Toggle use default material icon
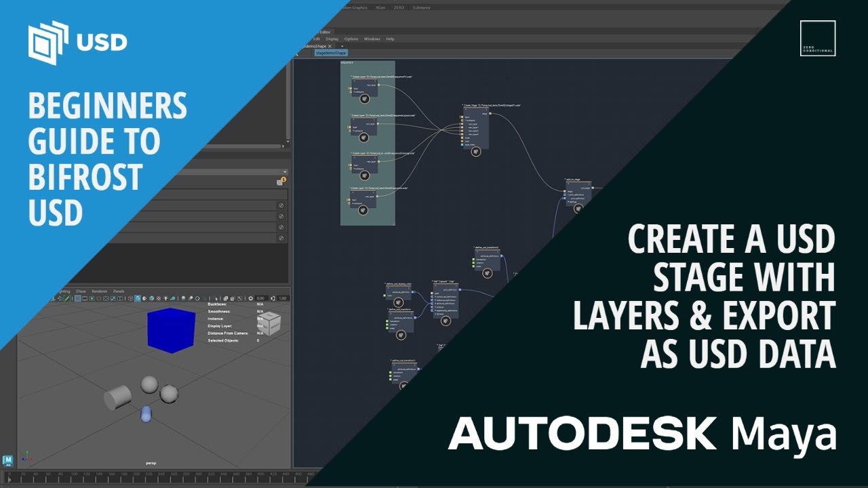This screenshot has height=488, width=868. [x=144, y=298]
